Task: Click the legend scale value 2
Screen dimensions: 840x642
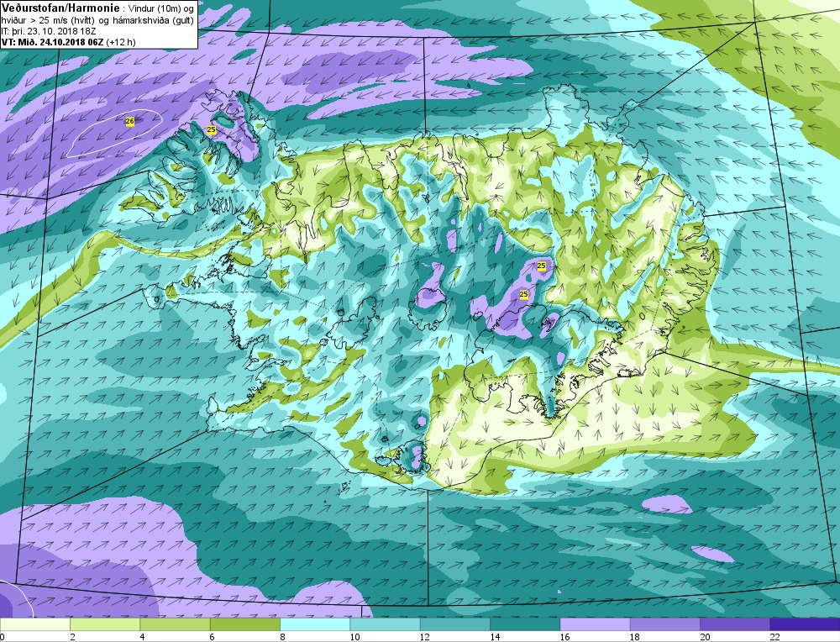Action: tap(72, 637)
